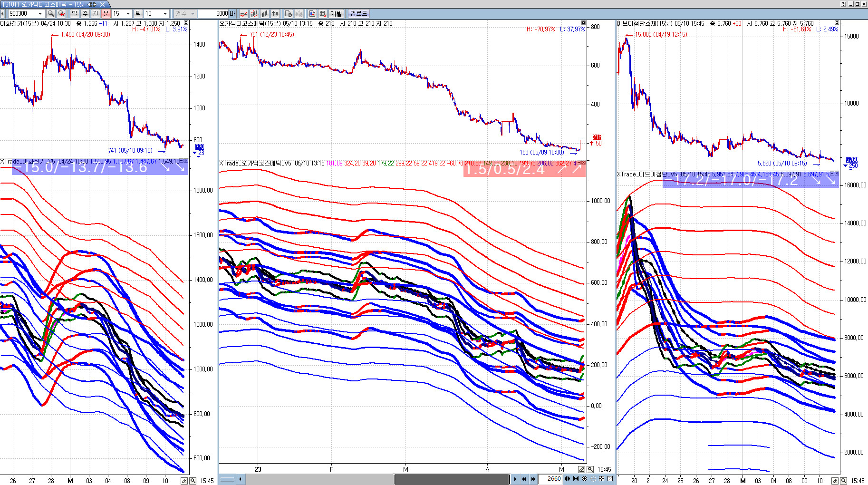
Task: Click the up-down arrows toolbar icon
Action: pos(275,14)
